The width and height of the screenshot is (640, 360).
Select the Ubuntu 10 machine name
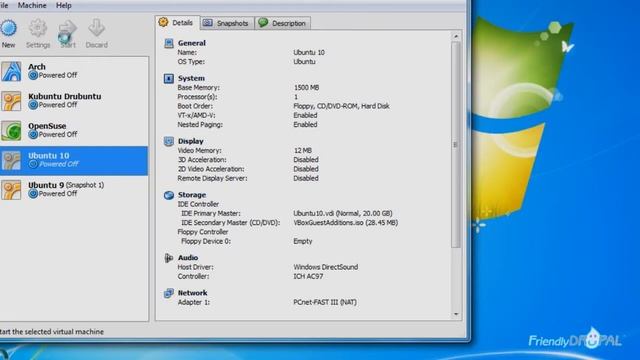[49, 156]
